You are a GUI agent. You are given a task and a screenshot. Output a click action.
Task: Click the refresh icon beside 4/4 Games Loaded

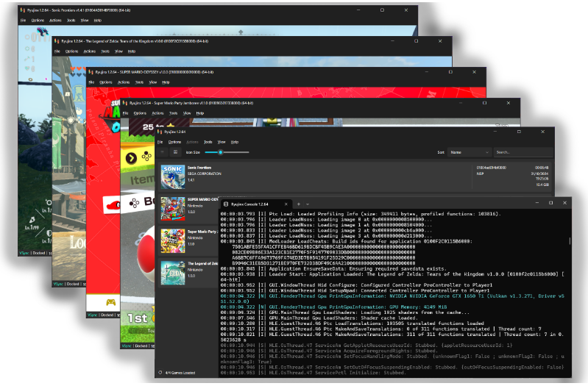pyautogui.click(x=160, y=373)
